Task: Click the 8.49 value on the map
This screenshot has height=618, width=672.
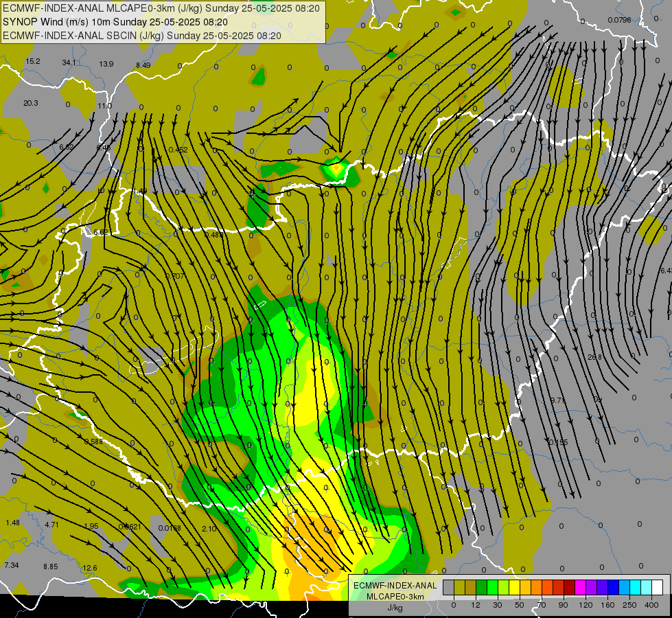Action: tap(143, 65)
